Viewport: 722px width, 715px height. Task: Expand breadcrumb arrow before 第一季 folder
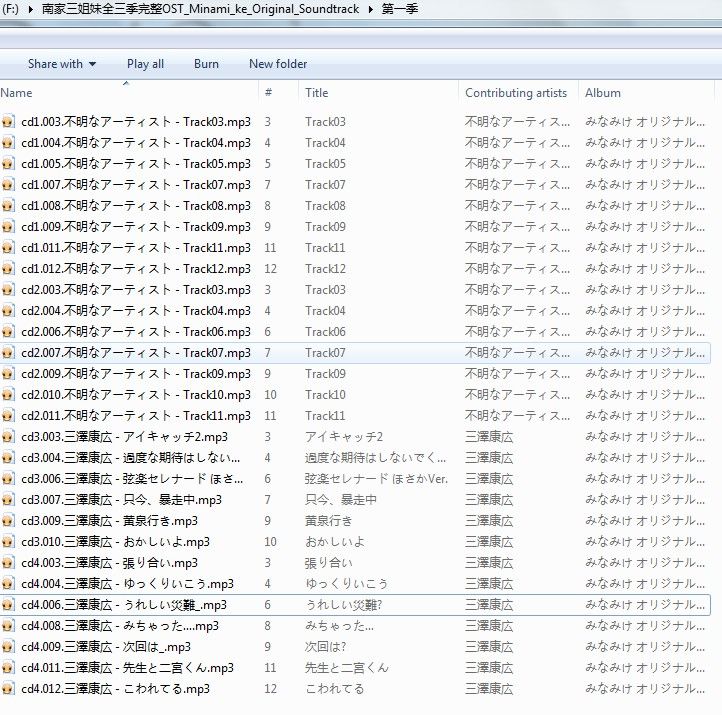(x=371, y=9)
